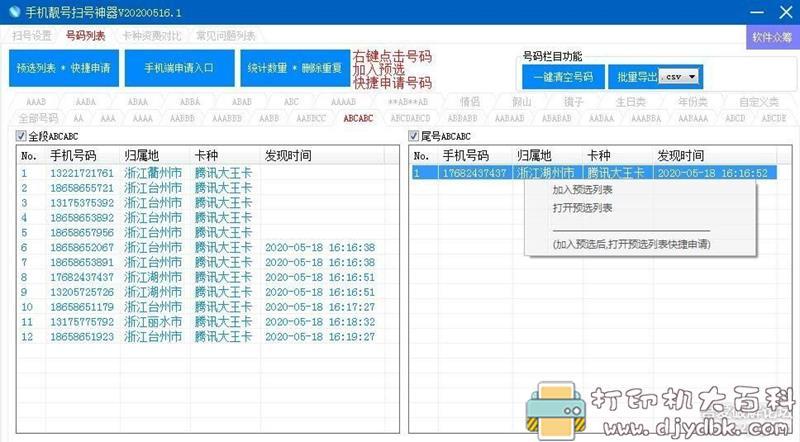Select the ABAA pattern tab
This screenshot has height=442, width=800.
tap(138, 102)
